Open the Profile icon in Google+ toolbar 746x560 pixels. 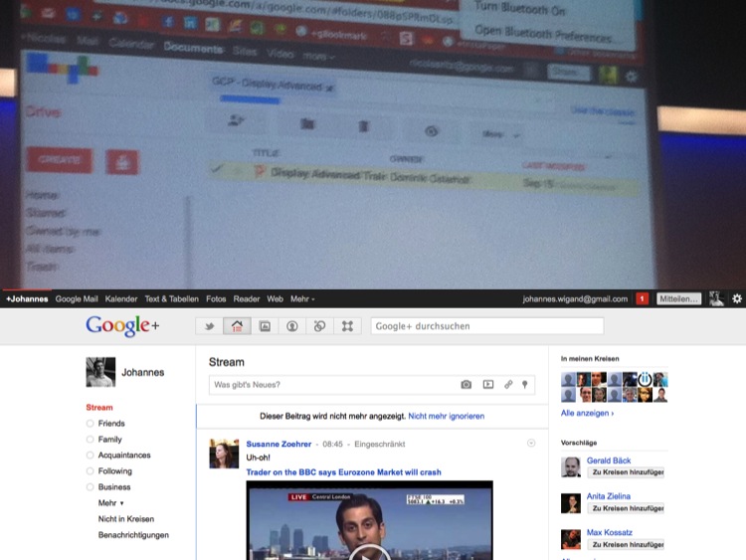pos(292,326)
